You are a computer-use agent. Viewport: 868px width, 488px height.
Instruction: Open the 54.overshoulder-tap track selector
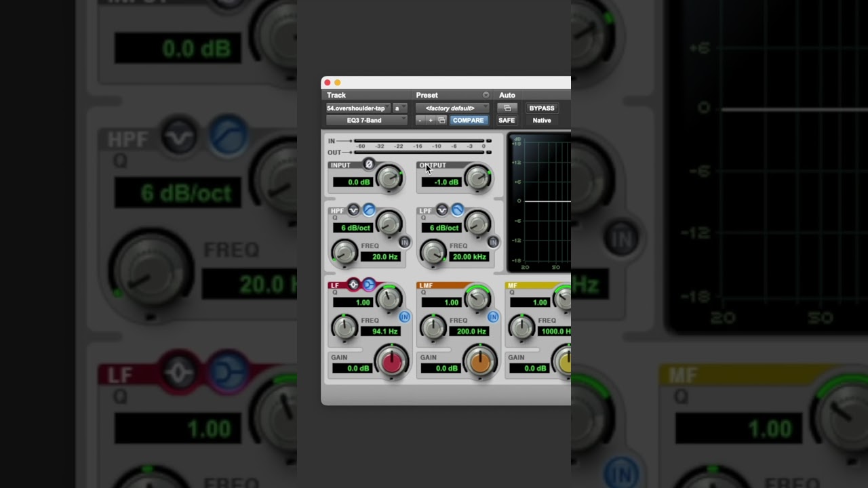357,108
